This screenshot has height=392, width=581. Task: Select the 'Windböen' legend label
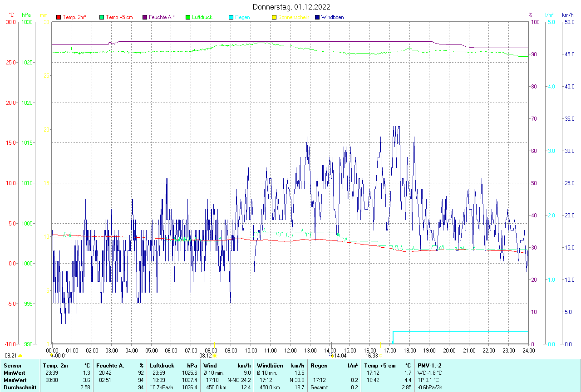333,17
